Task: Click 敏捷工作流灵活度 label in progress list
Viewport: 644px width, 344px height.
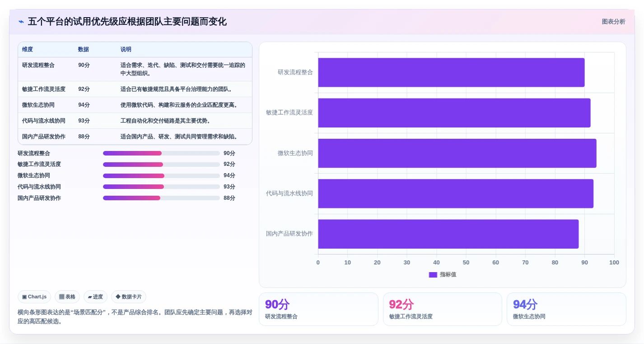Action: [39, 165]
